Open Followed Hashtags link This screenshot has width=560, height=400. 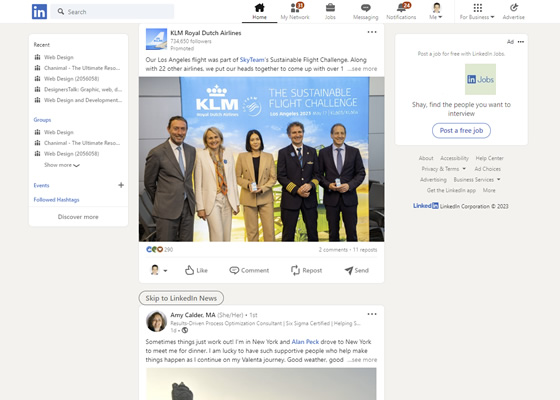56,200
